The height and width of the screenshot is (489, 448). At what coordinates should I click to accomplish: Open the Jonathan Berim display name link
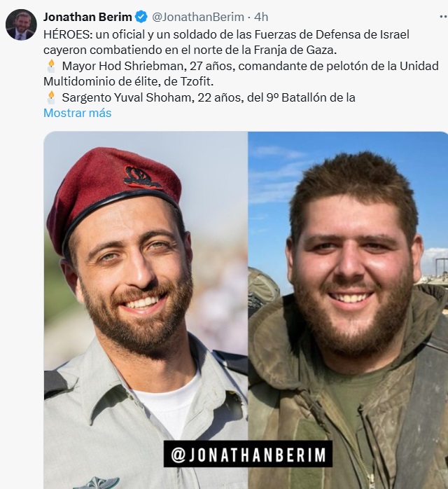point(87,17)
